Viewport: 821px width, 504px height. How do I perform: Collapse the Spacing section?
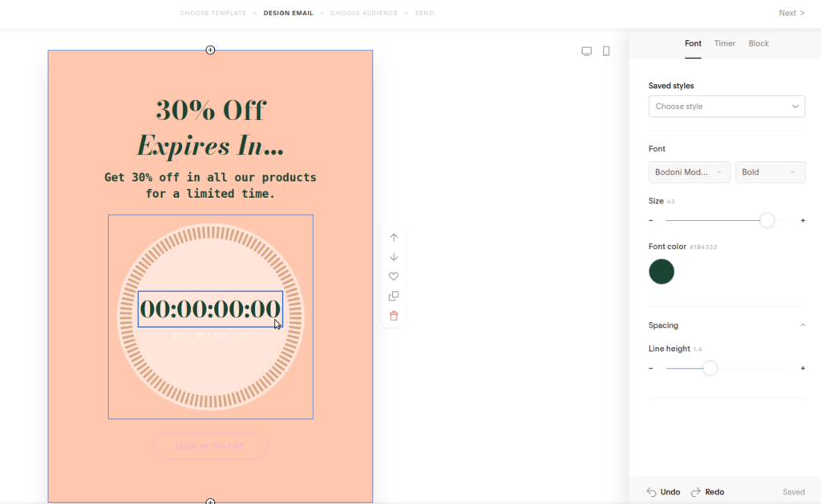(x=803, y=325)
